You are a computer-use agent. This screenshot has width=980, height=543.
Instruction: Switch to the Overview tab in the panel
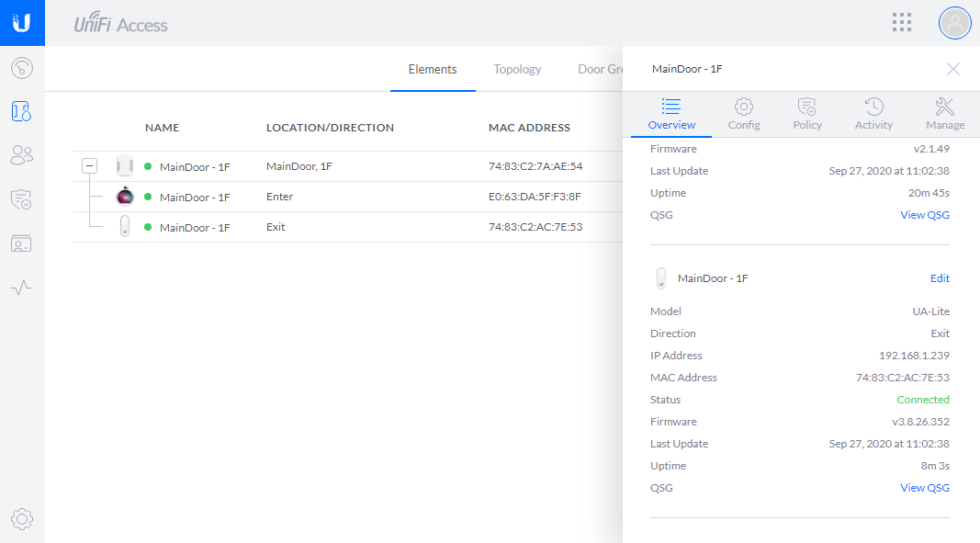[671, 115]
